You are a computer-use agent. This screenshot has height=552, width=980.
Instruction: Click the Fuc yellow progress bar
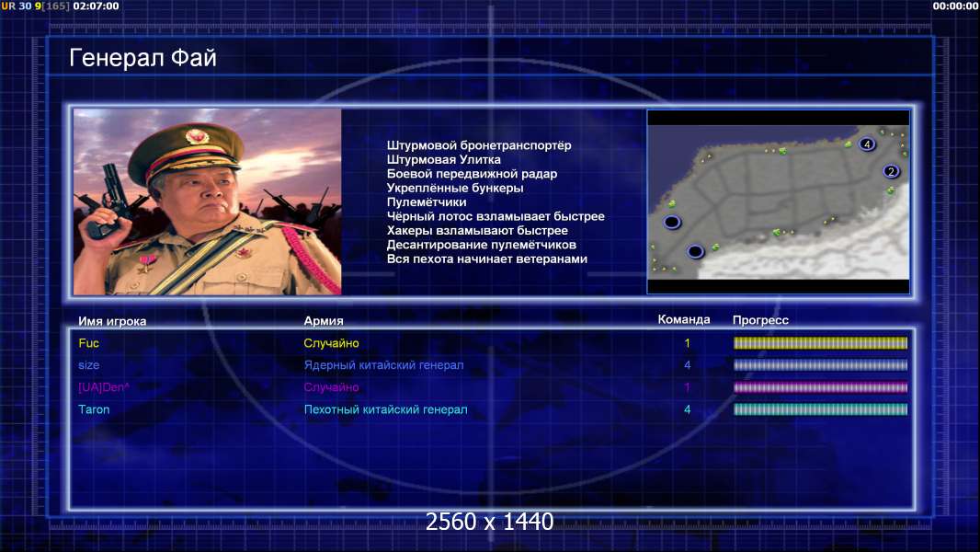(x=820, y=343)
